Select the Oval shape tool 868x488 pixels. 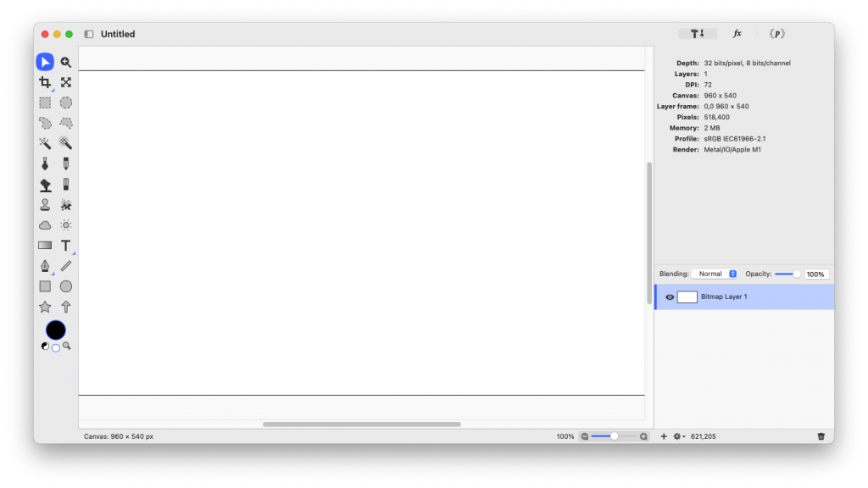point(66,286)
